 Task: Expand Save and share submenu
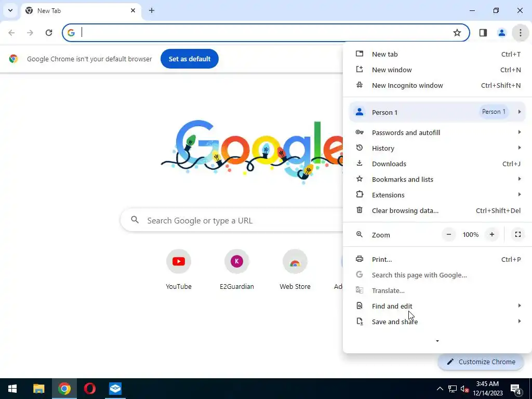click(437, 322)
